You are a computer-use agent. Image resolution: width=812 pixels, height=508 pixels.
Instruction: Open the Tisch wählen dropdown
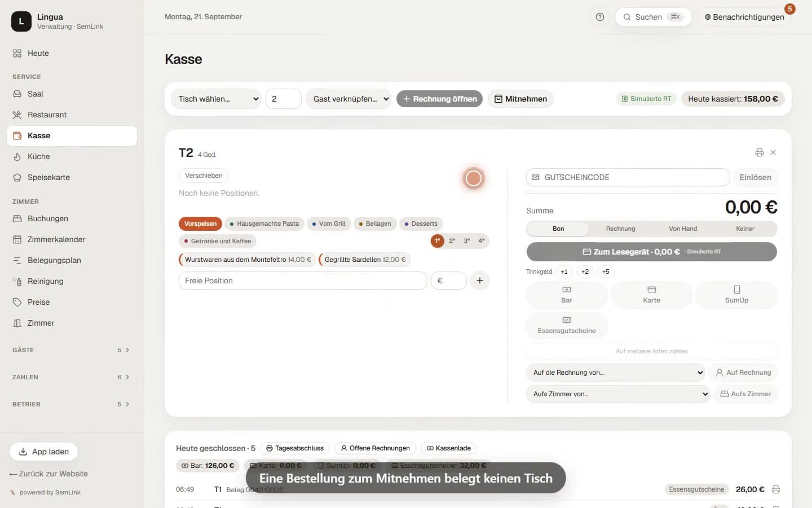[x=216, y=99]
